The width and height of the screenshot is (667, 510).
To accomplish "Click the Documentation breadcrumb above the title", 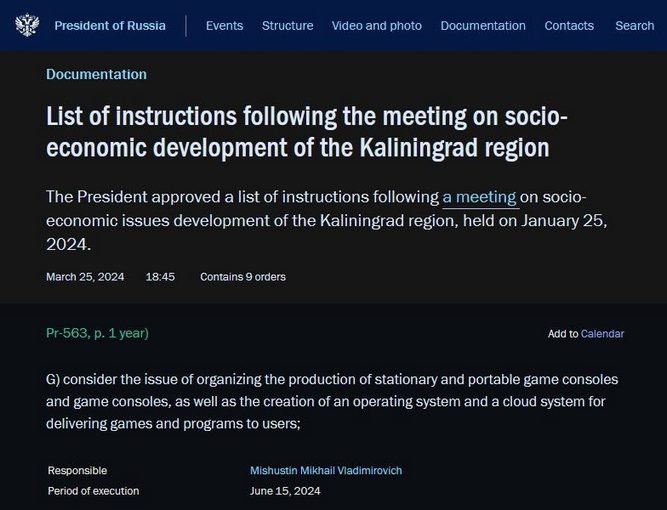I will click(x=97, y=74).
